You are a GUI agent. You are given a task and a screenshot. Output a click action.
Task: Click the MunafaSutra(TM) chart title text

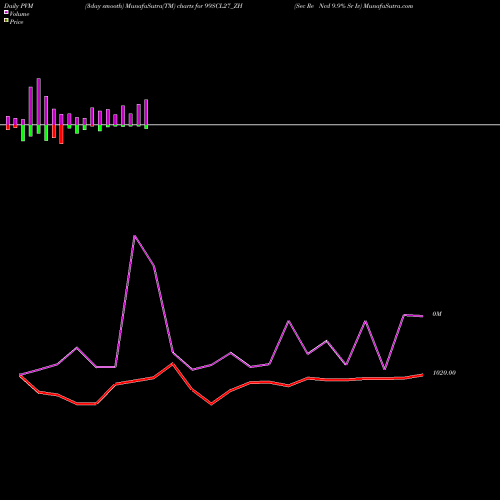(163, 6)
